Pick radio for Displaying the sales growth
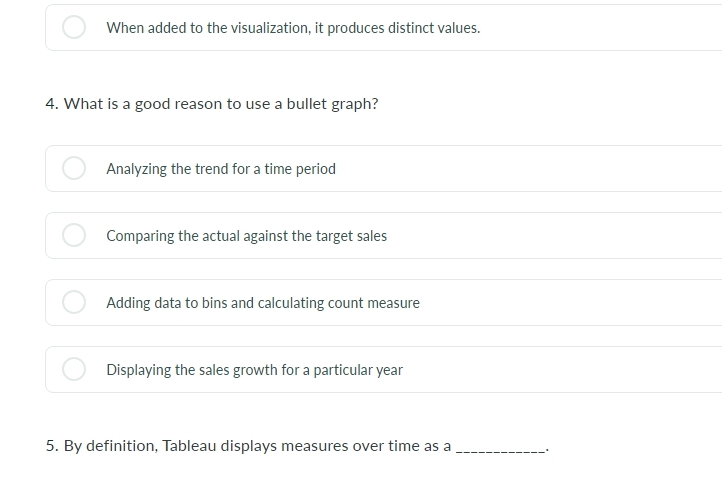 [74, 369]
